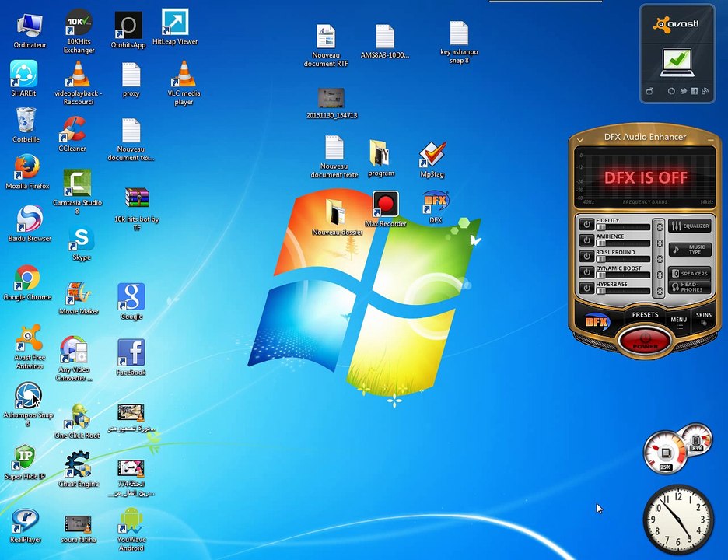
Task: Select the Nouveau dossier folder
Action: point(338,217)
